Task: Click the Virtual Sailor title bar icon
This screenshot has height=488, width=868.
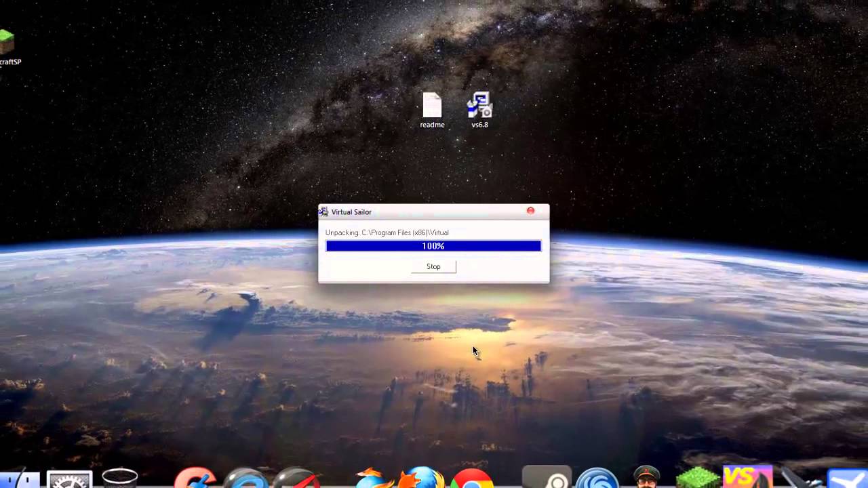Action: tap(324, 211)
